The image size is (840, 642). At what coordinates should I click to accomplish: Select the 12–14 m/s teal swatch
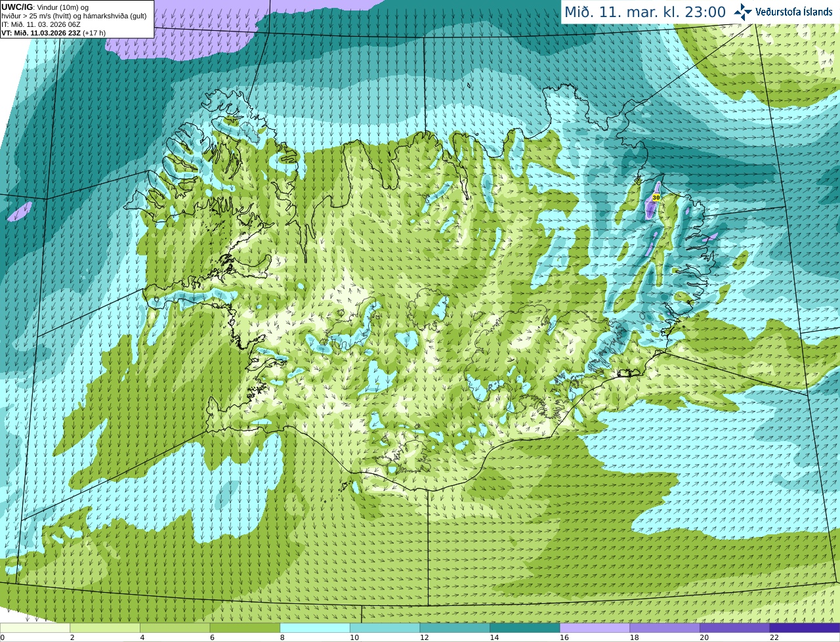click(x=455, y=628)
